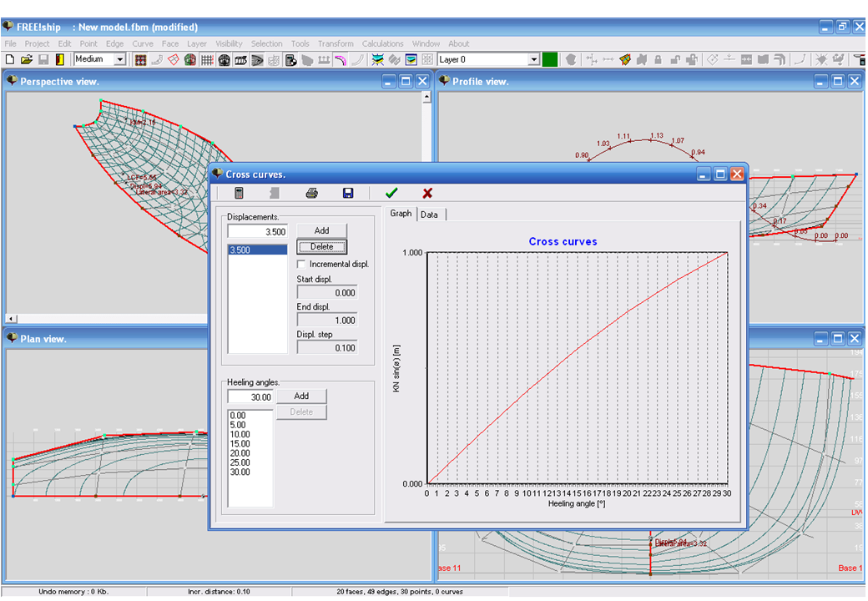Cancel with the red X icon

coord(427,193)
